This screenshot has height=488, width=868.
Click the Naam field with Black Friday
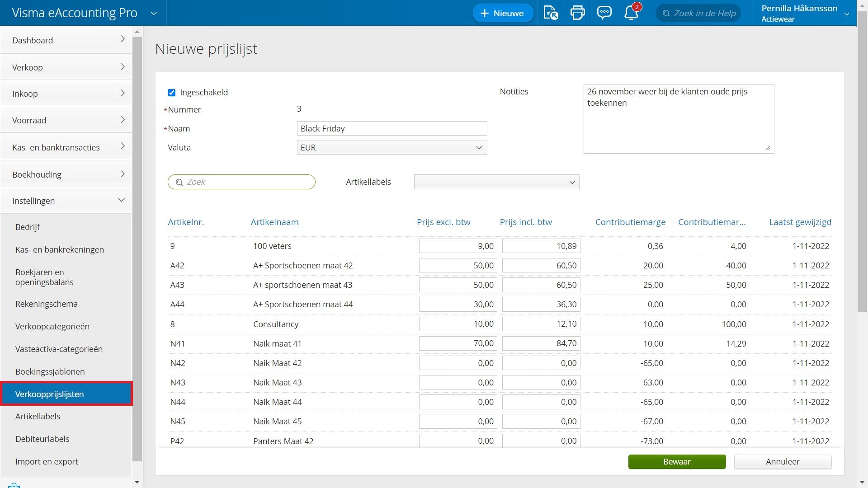392,129
